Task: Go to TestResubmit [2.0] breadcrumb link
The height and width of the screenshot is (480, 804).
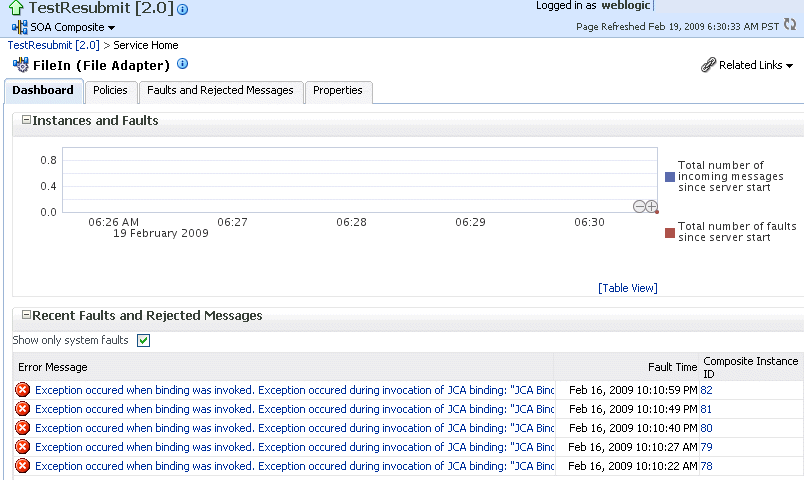Action: point(53,45)
